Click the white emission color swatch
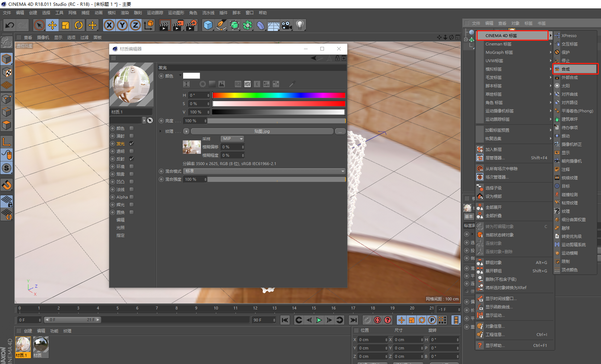The width and height of the screenshot is (601, 364). point(191,76)
